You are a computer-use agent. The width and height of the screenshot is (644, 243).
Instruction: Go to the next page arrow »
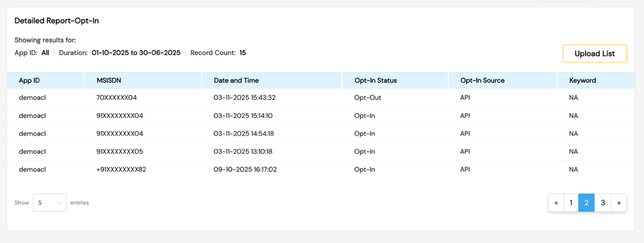coord(619,202)
